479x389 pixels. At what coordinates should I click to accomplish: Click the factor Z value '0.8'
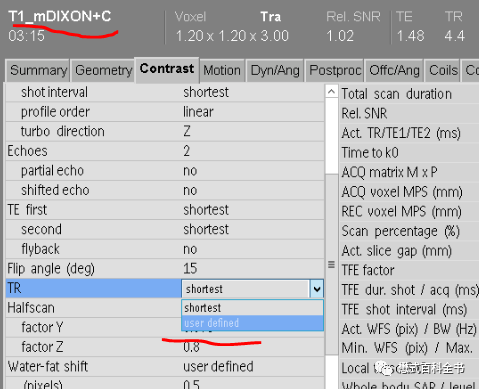tap(191, 347)
